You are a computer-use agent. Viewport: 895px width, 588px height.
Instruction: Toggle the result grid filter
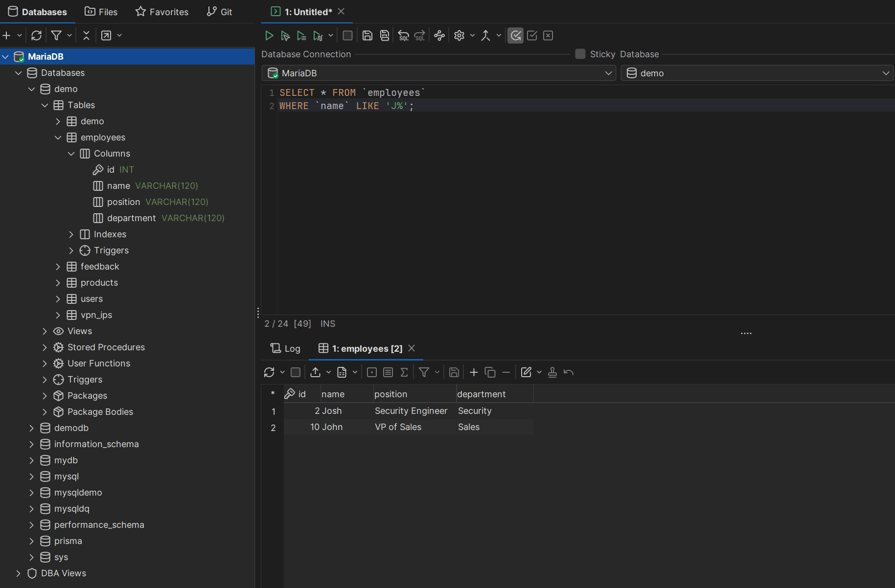pyautogui.click(x=423, y=372)
